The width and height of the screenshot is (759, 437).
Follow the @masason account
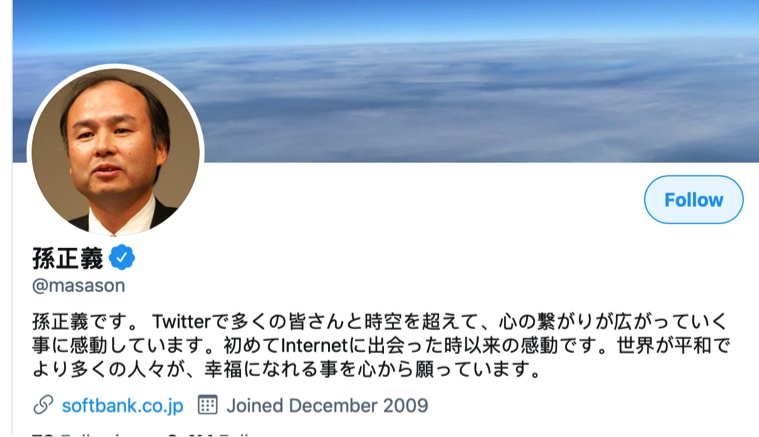coord(694,199)
